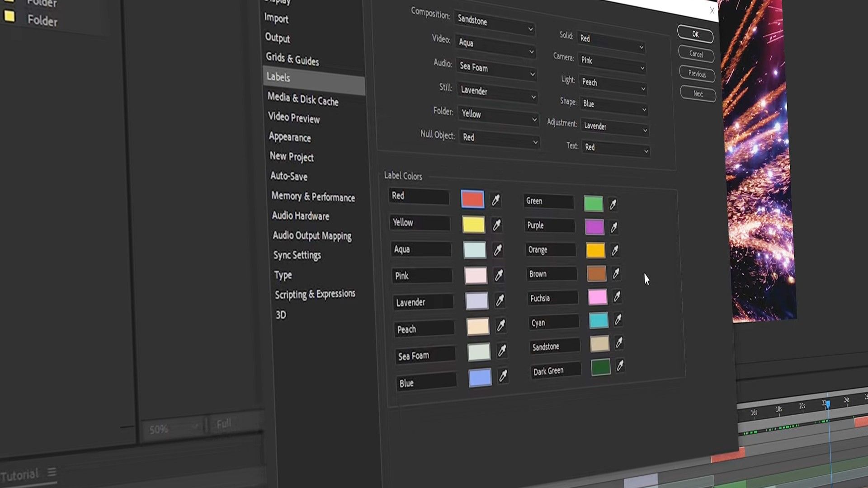Open the Tutorial panel hamburger menu
Image resolution: width=868 pixels, height=488 pixels.
[52, 472]
